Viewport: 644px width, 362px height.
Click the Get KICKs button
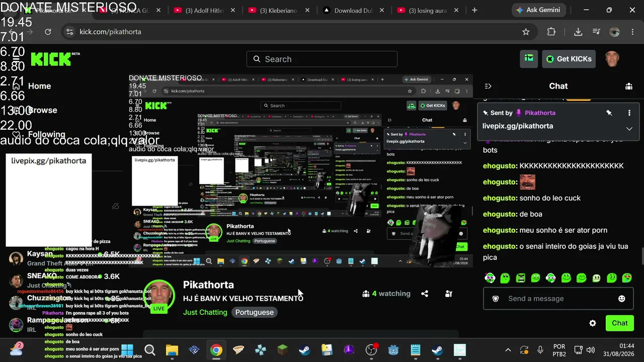coord(569,59)
